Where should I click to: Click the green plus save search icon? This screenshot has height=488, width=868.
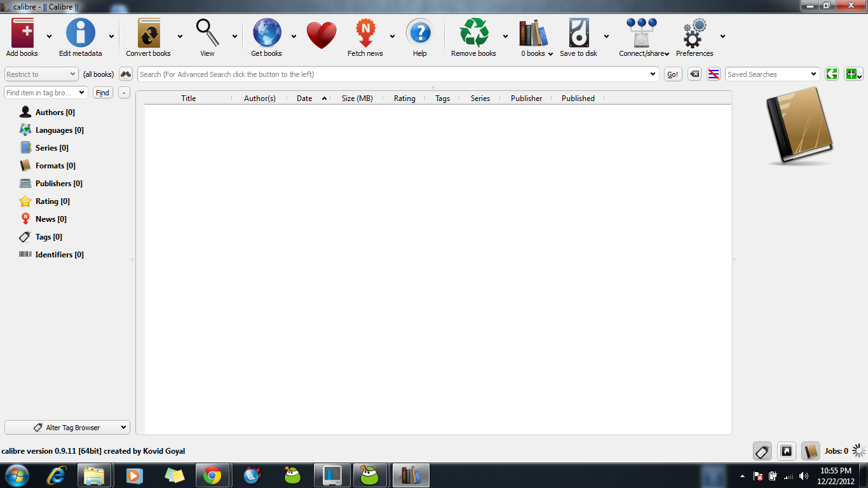click(853, 74)
